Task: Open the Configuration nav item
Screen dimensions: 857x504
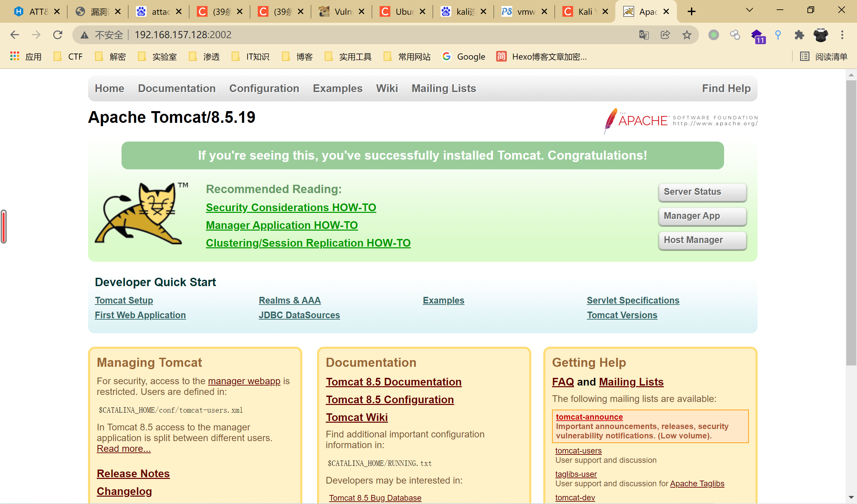Action: (264, 88)
